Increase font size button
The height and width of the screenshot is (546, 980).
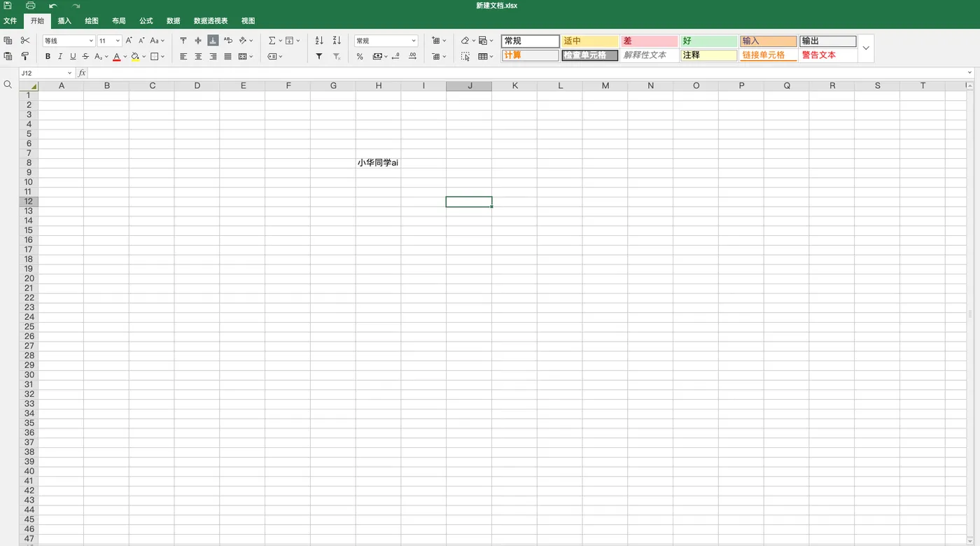[x=129, y=41]
